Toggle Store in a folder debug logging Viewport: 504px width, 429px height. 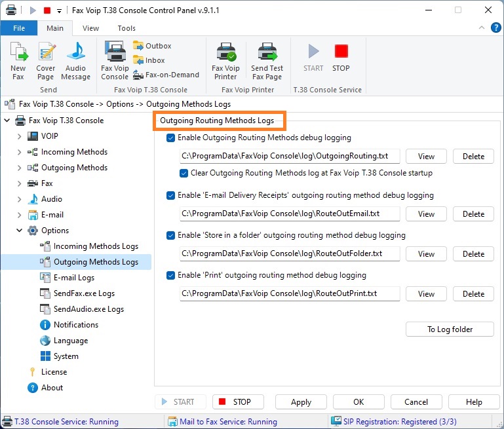click(170, 235)
